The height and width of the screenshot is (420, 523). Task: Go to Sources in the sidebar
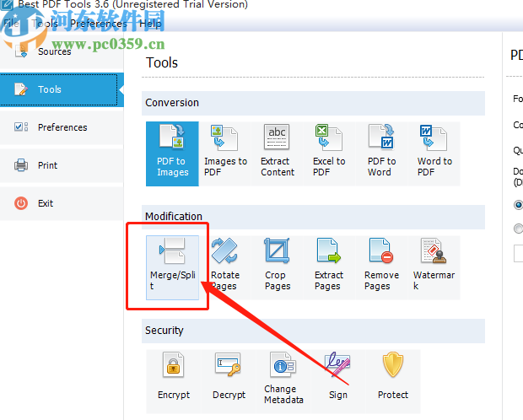(62, 51)
